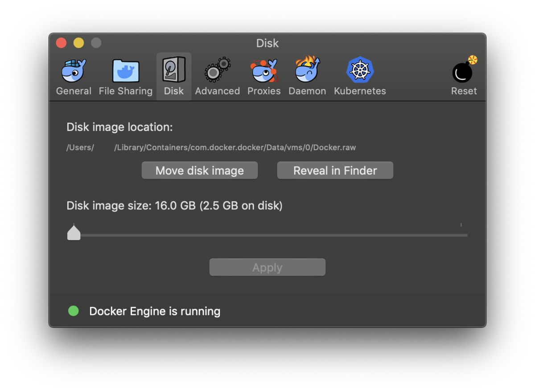Open the Kubernetes helm wheel icon
The image size is (535, 392).
tap(360, 70)
